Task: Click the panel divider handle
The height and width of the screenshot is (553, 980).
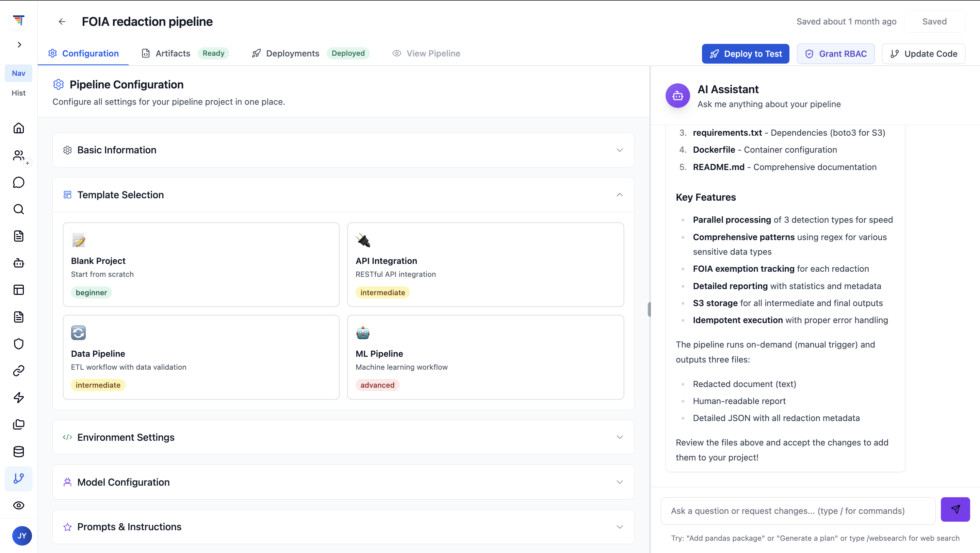Action: (x=649, y=309)
